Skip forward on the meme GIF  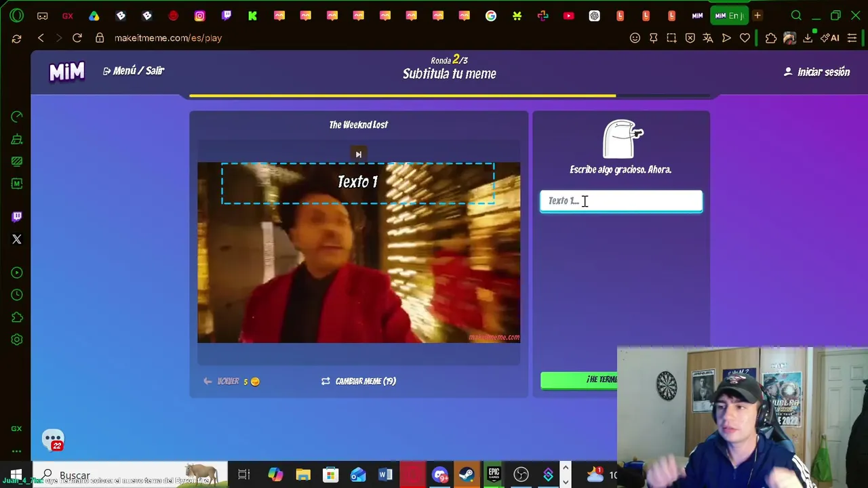pos(359,155)
